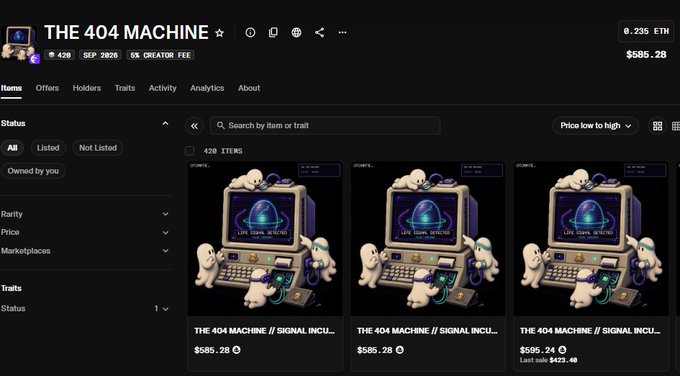
Task: Switch to the compact table view icon
Action: pyautogui.click(x=676, y=126)
